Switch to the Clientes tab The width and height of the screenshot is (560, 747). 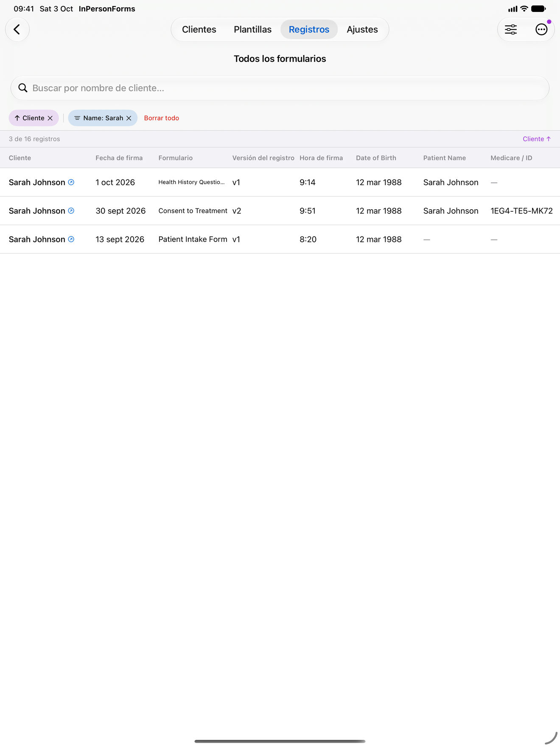point(199,29)
